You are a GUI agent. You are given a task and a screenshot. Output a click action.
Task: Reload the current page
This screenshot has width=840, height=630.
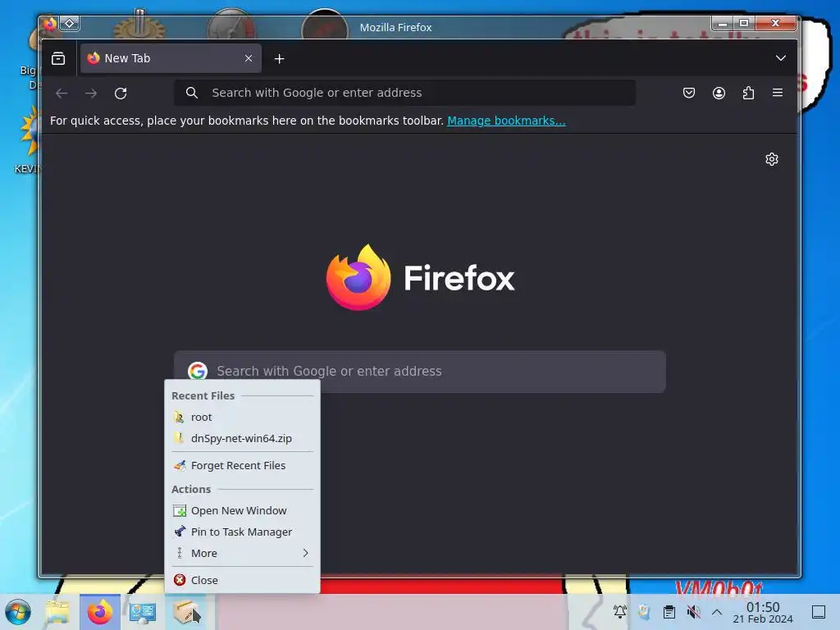[121, 94]
